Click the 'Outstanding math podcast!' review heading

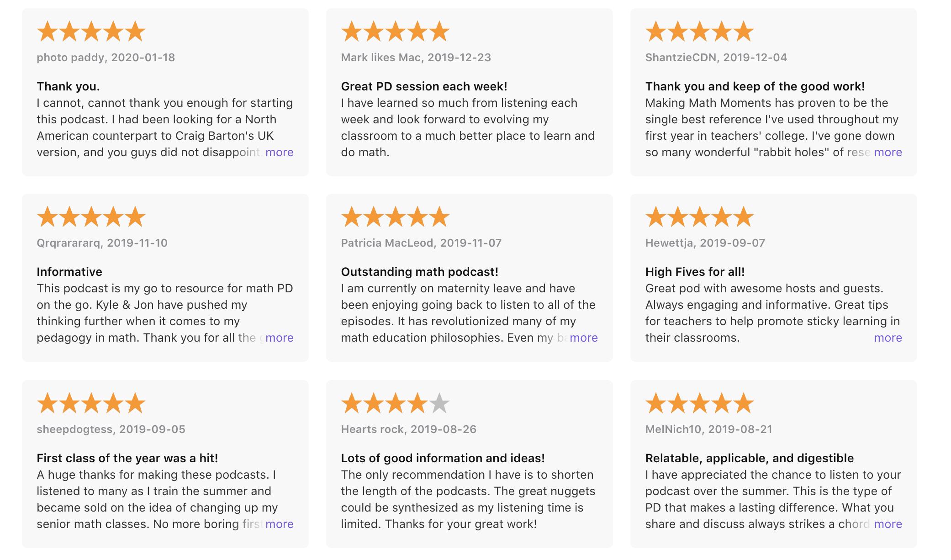pyautogui.click(x=419, y=272)
